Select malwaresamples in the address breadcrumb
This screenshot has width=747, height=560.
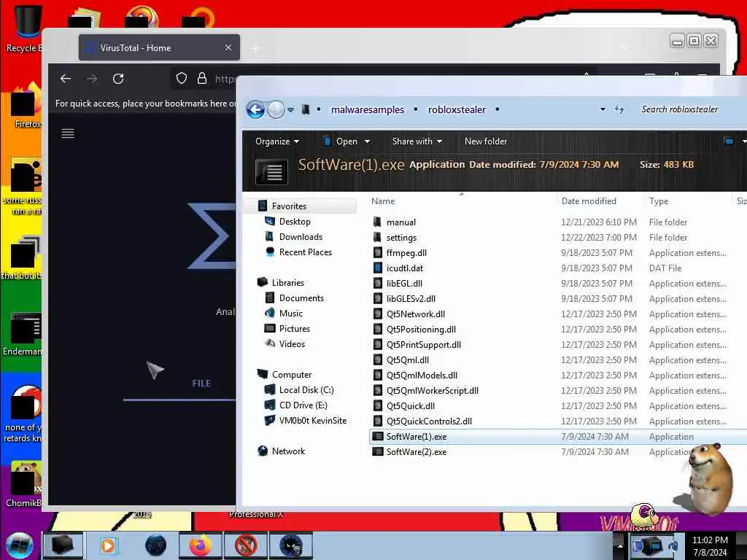(368, 109)
